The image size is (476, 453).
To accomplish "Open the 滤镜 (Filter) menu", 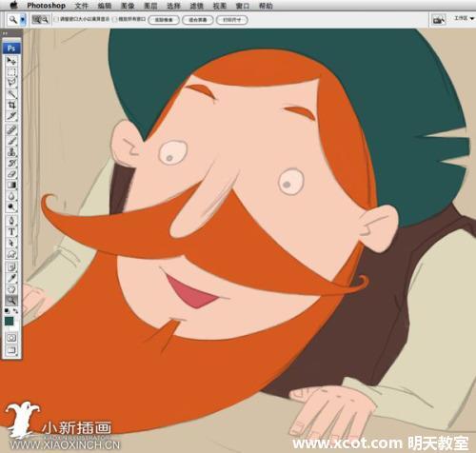I will click(196, 6).
